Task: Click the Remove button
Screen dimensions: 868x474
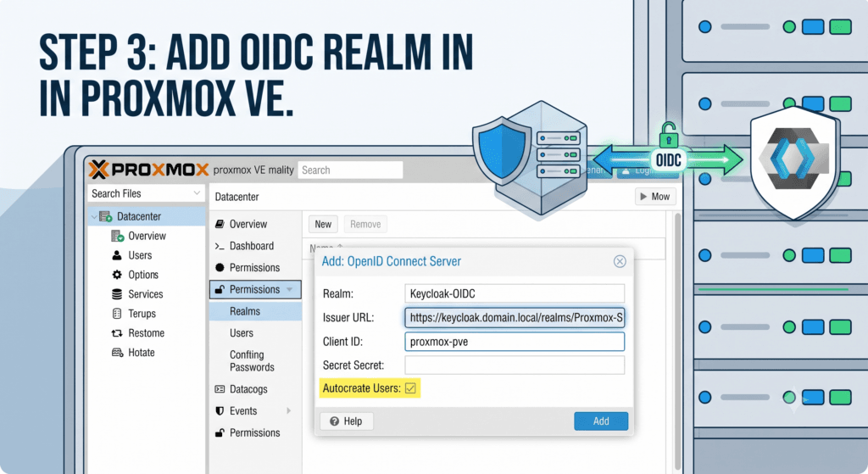Action: [x=365, y=224]
